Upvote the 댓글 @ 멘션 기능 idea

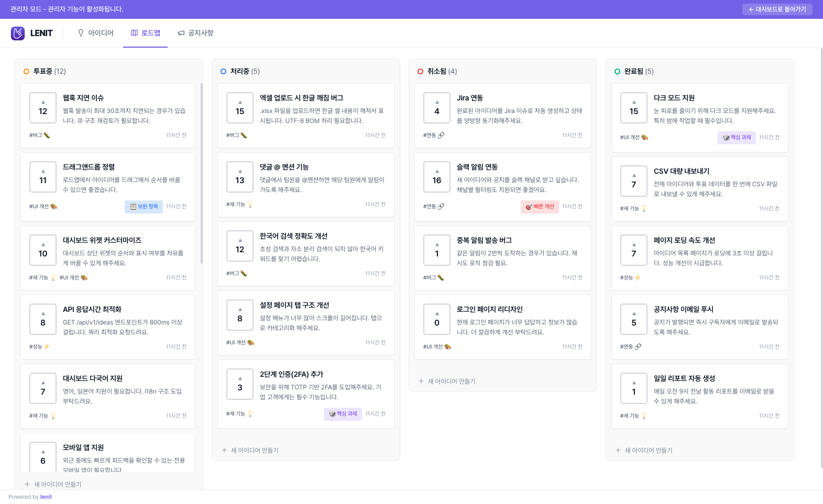(240, 177)
